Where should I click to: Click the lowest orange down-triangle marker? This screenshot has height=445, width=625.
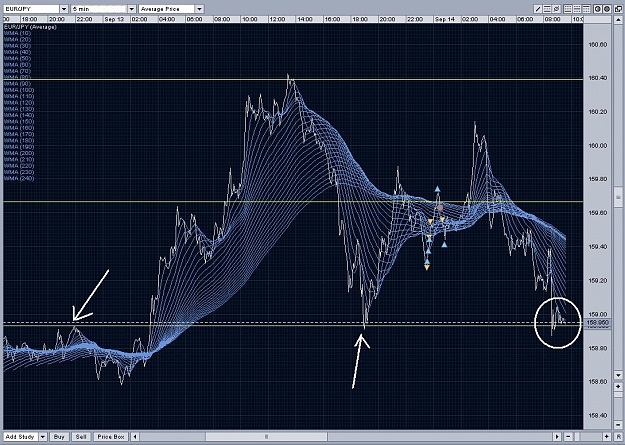click(x=427, y=268)
